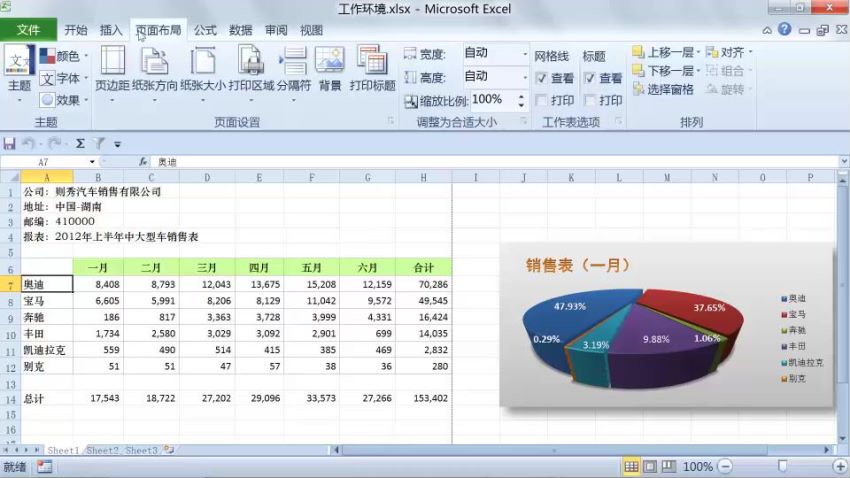Switch to the Home (开始) tab
850x478 pixels.
click(x=76, y=30)
